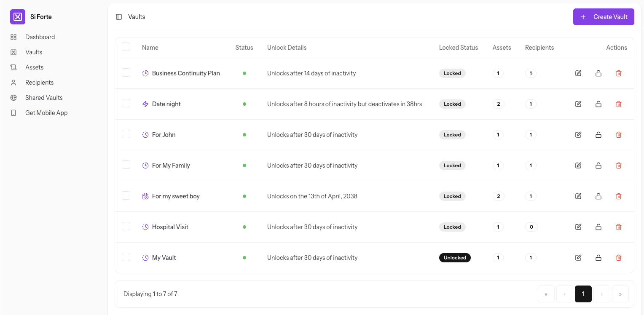644x315 pixels.
Task: Unlock the For my sweet boy vault
Action: point(598,196)
